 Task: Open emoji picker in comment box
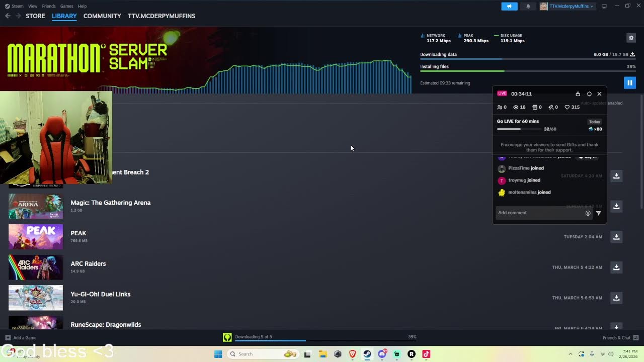click(588, 213)
